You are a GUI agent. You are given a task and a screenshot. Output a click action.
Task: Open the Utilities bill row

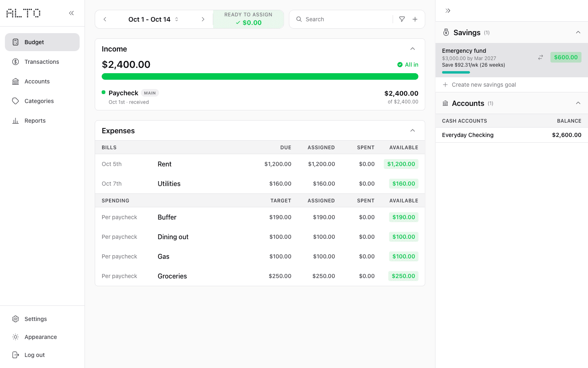coord(260,184)
